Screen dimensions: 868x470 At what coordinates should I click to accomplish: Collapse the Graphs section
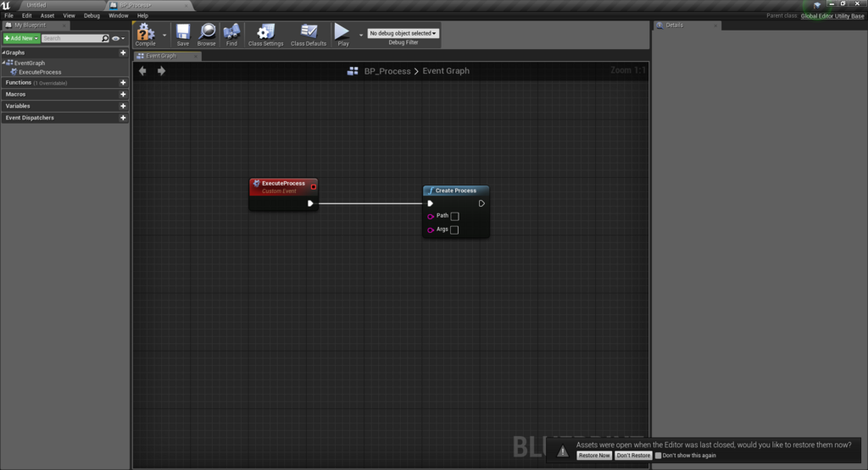pos(3,53)
